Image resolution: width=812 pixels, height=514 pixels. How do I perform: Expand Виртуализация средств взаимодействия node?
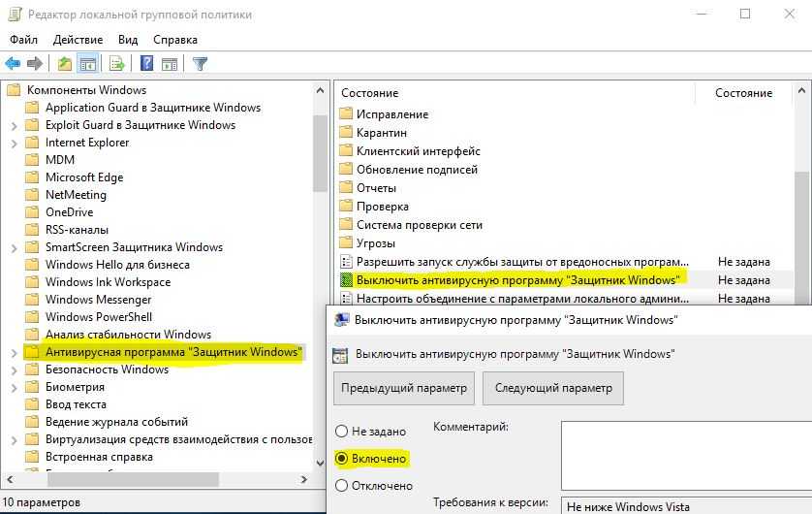click(x=14, y=440)
